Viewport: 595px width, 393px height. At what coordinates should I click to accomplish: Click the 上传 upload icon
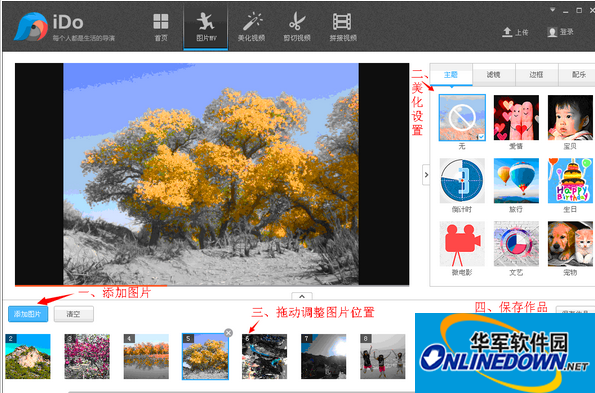click(507, 32)
